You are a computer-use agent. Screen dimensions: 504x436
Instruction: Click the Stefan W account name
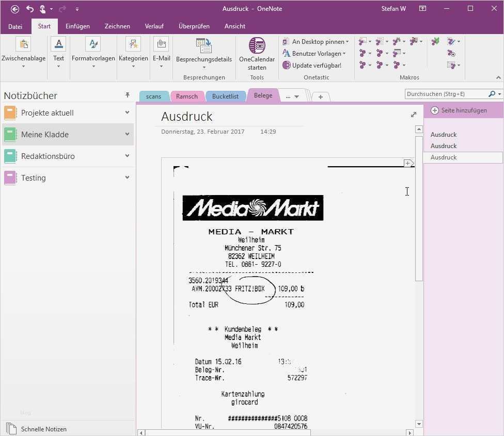coord(393,9)
